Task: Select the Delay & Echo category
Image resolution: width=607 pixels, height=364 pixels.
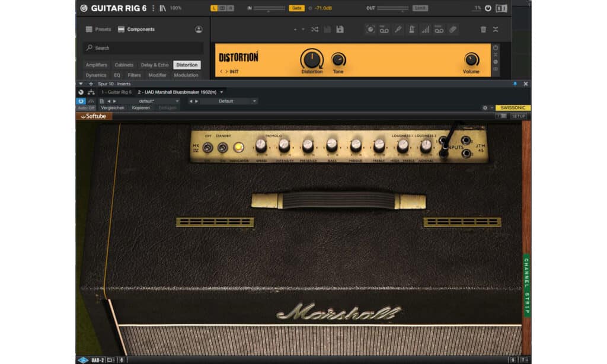Action: (x=155, y=65)
